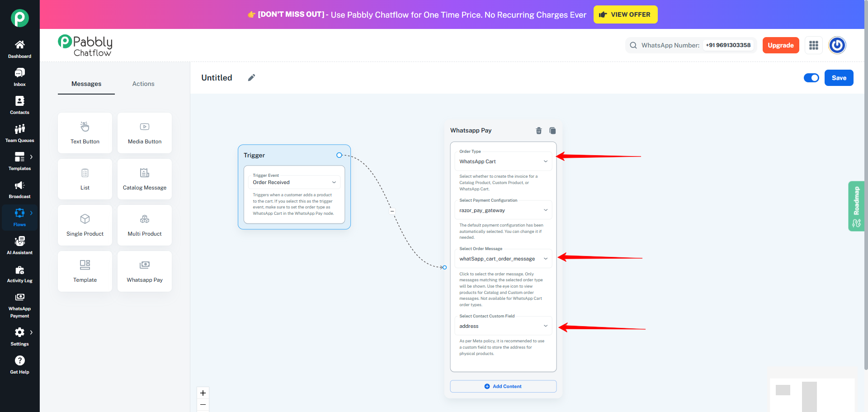Click the Whatsapp Pay node input connector
The image size is (868, 412).
coord(444,267)
